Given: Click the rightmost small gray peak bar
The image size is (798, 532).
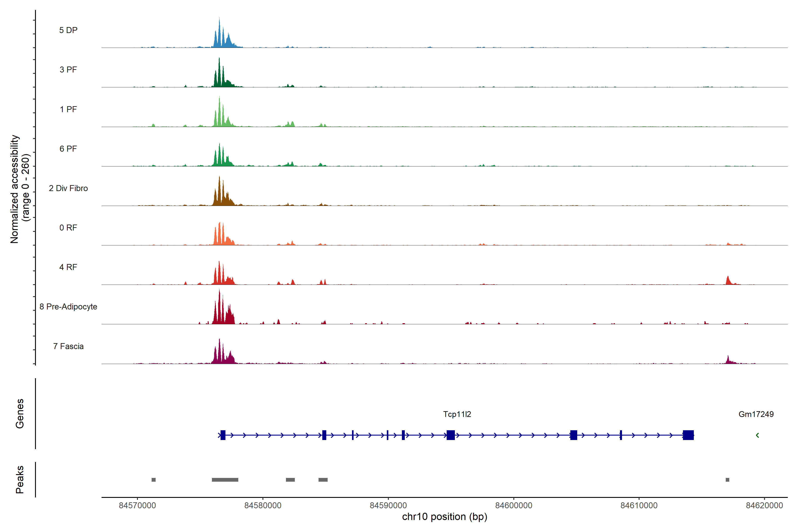Looking at the screenshot, I should click(x=727, y=480).
